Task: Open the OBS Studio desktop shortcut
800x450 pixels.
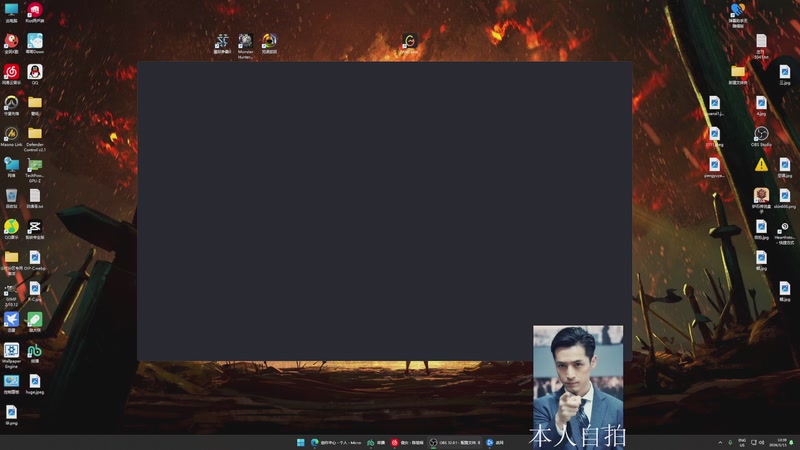Action: click(x=761, y=136)
